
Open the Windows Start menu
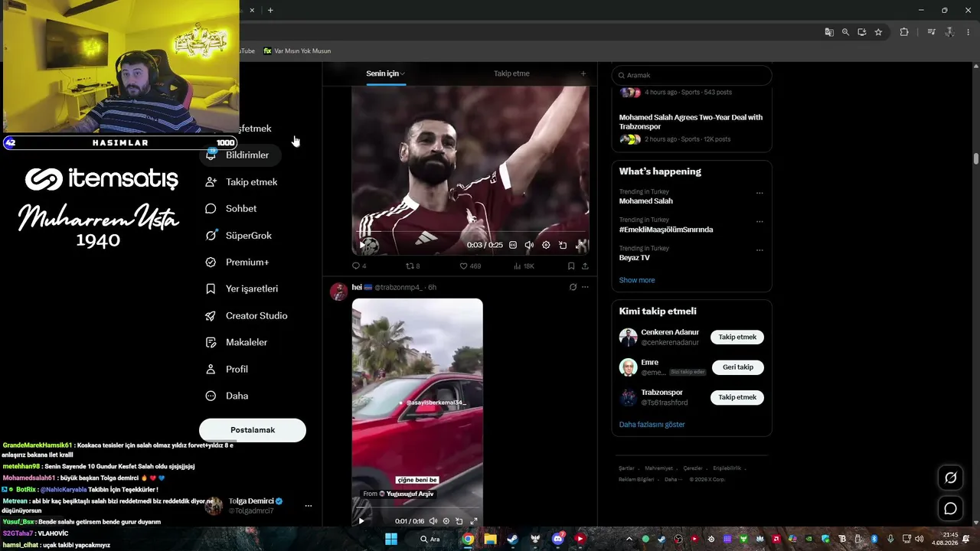[x=390, y=539]
